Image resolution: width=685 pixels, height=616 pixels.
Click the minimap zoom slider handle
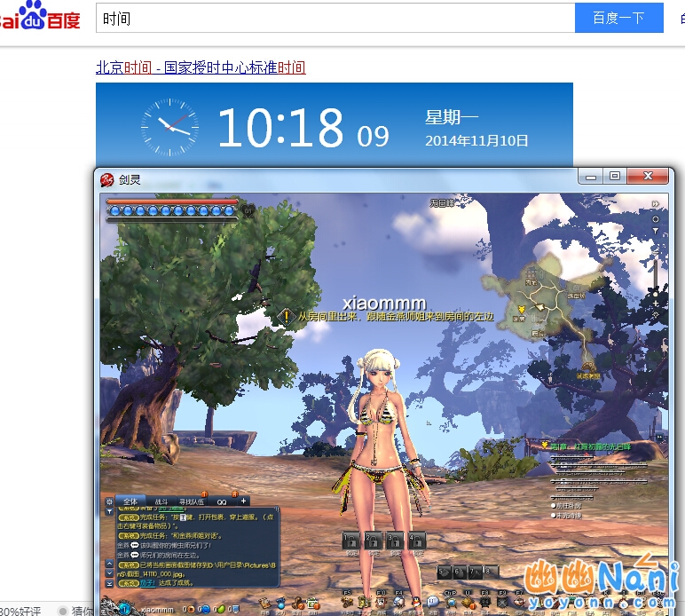[656, 294]
